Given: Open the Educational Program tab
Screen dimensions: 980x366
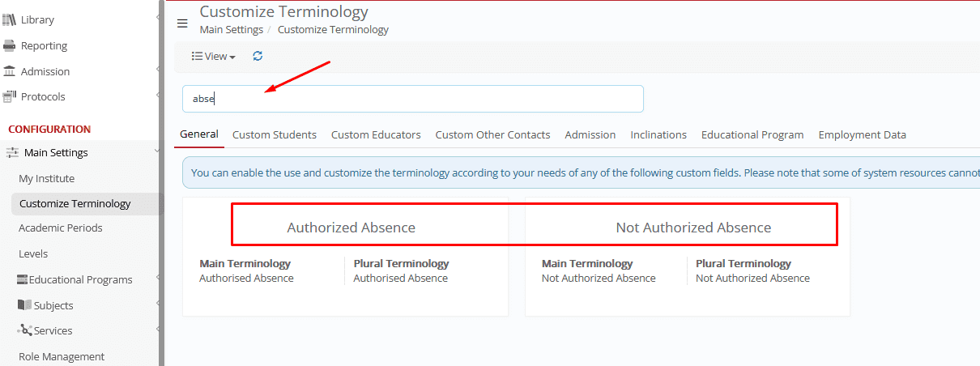Looking at the screenshot, I should pos(752,134).
